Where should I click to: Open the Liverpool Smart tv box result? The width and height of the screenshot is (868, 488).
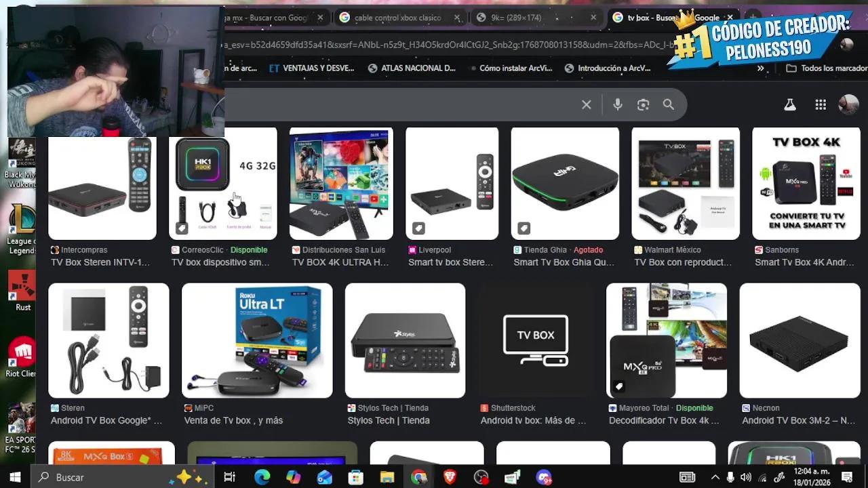click(450, 262)
